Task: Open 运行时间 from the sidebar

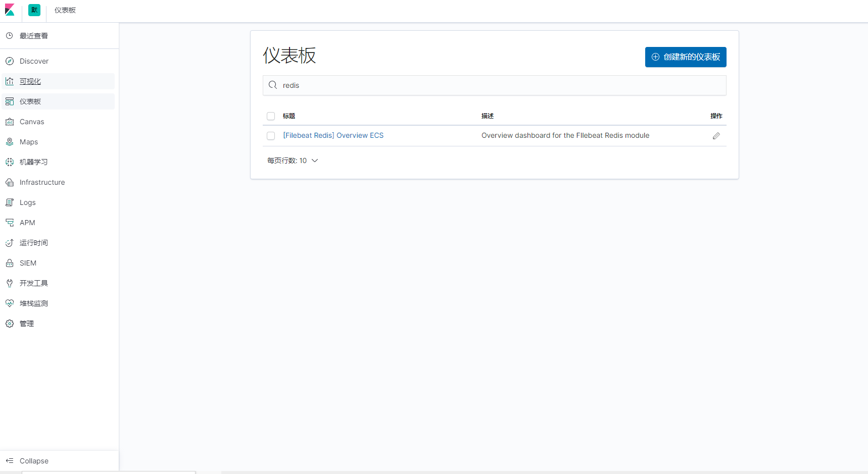Action: tap(34, 243)
